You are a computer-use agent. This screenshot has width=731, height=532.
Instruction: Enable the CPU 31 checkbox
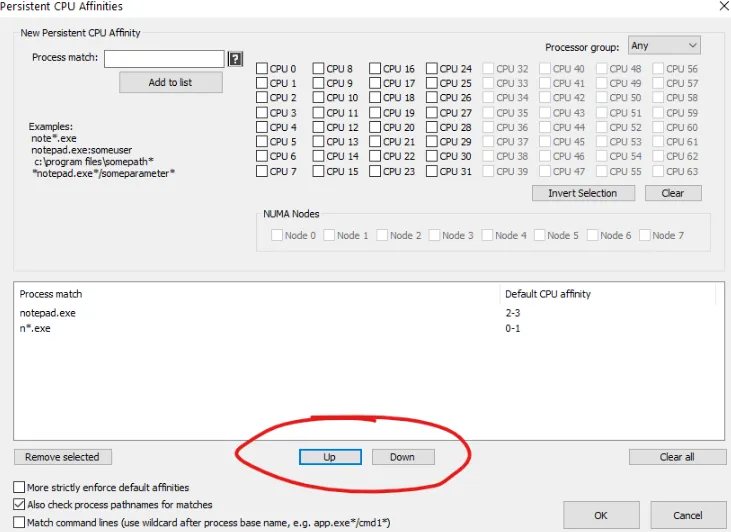click(432, 171)
